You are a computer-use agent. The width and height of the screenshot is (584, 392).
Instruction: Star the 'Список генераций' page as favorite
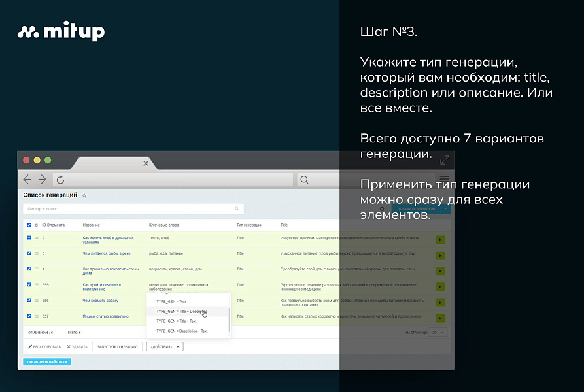pyautogui.click(x=84, y=195)
